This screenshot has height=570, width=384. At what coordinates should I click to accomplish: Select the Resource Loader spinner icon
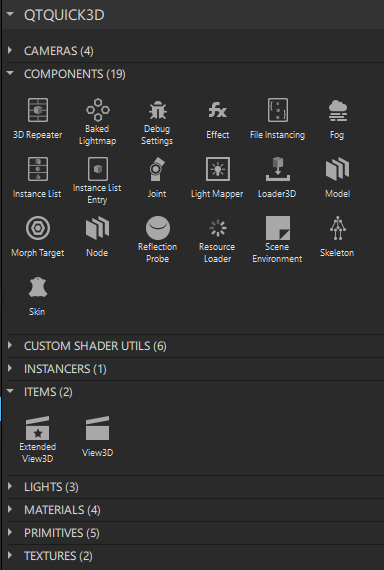click(217, 228)
